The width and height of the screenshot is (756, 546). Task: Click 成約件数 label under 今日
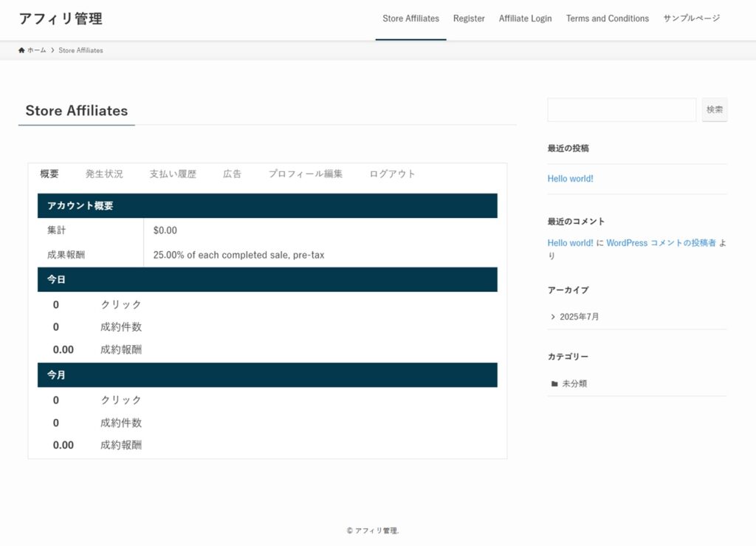121,327
